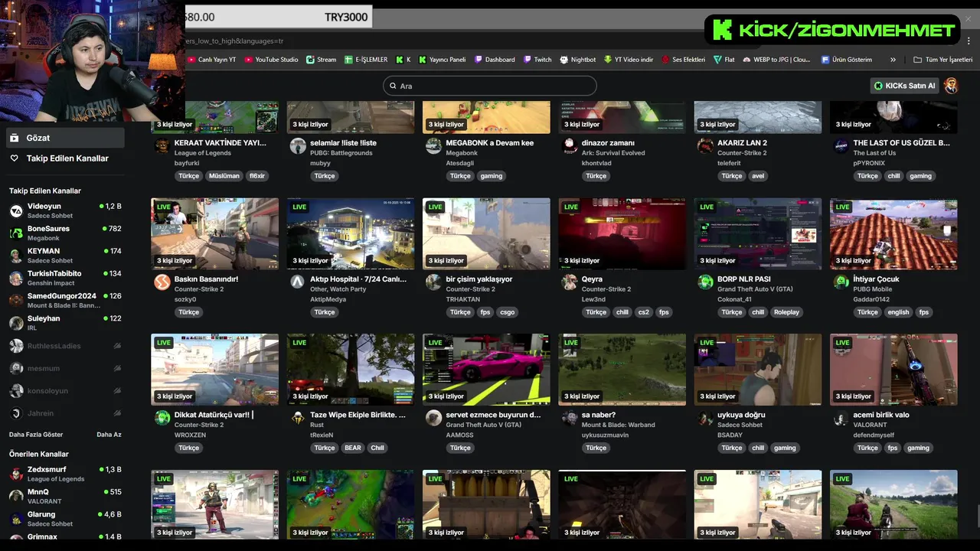Open the Suleyhan followed channel
Viewport: 980px width, 551px height.
tap(65, 323)
